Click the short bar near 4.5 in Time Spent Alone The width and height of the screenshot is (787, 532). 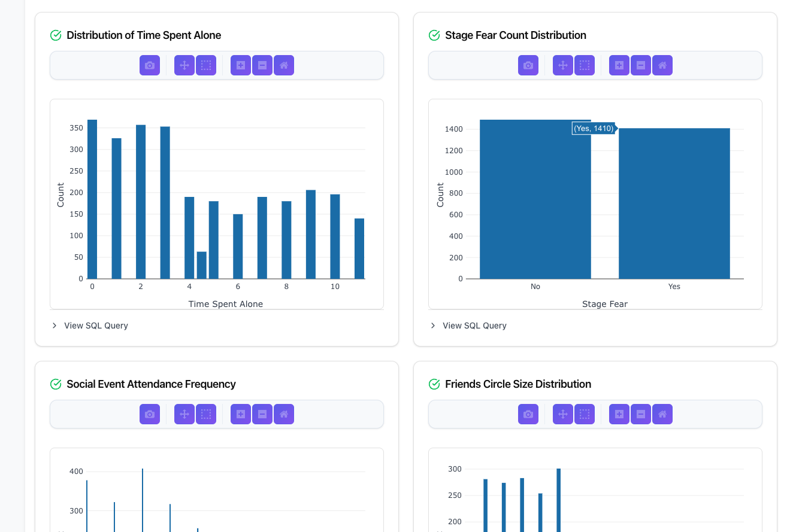click(202, 265)
